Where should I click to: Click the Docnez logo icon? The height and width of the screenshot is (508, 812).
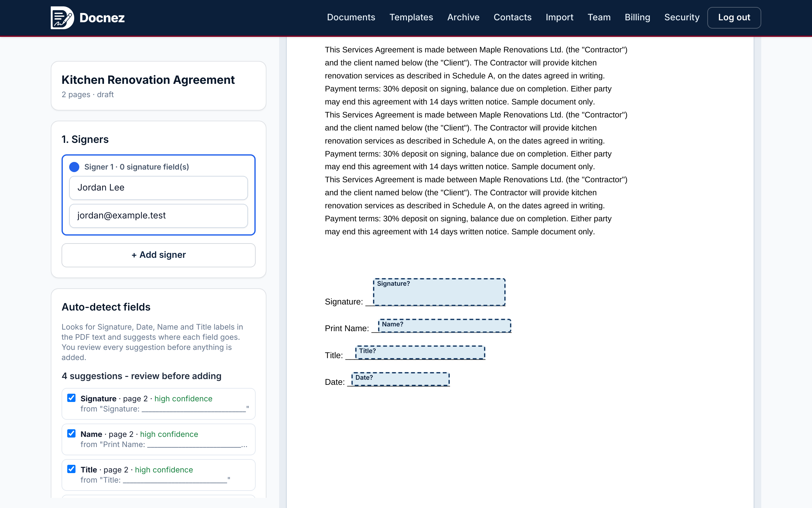pos(62,17)
